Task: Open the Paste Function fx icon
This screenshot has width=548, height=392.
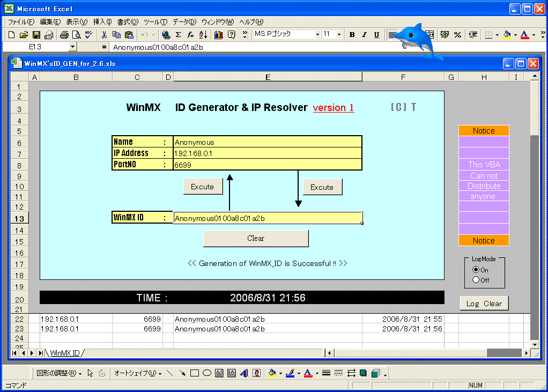Action: 190,34
